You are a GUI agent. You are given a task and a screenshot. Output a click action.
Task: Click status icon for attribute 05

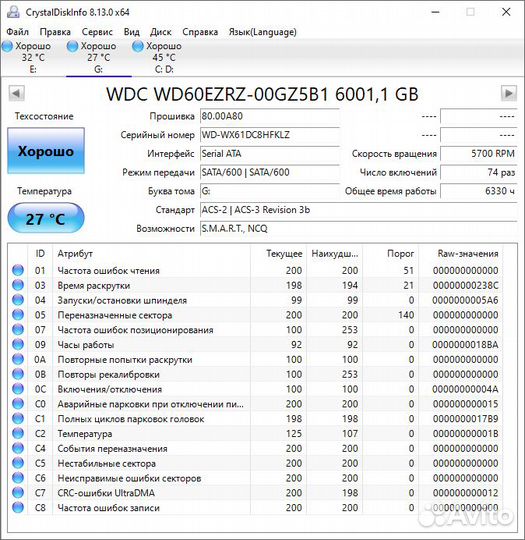click(18, 315)
